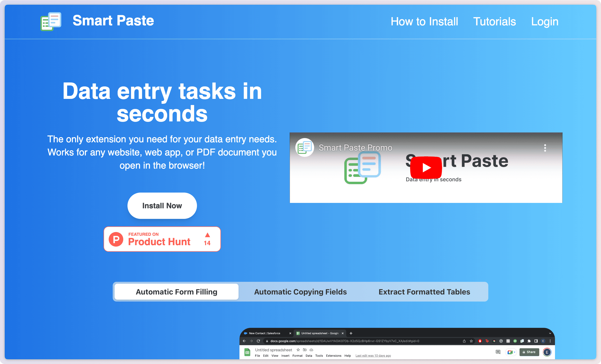Open the video's three-dot options menu
This screenshot has width=601, height=364.
pyautogui.click(x=545, y=148)
